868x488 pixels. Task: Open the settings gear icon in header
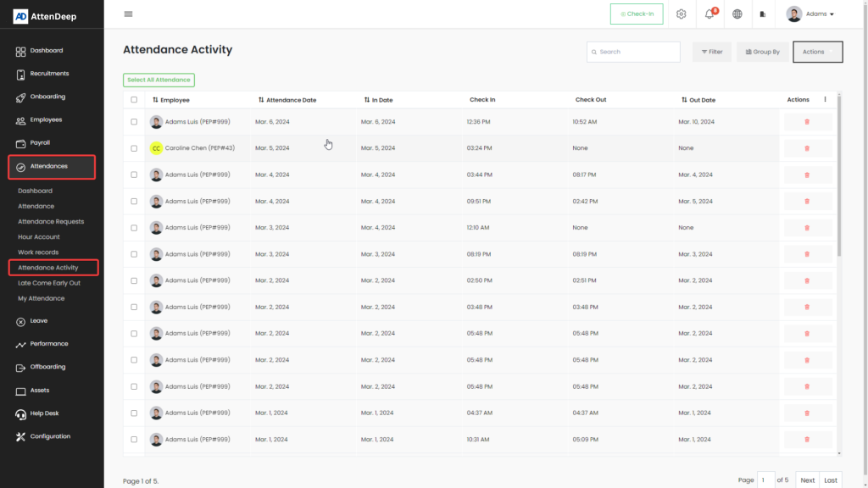[x=681, y=14]
